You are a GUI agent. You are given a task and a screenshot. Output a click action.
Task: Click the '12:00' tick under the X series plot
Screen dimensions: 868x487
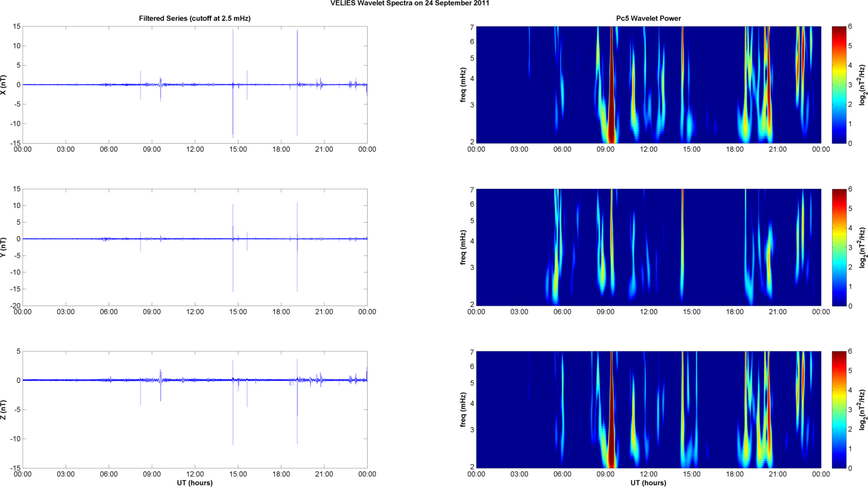[x=195, y=149]
